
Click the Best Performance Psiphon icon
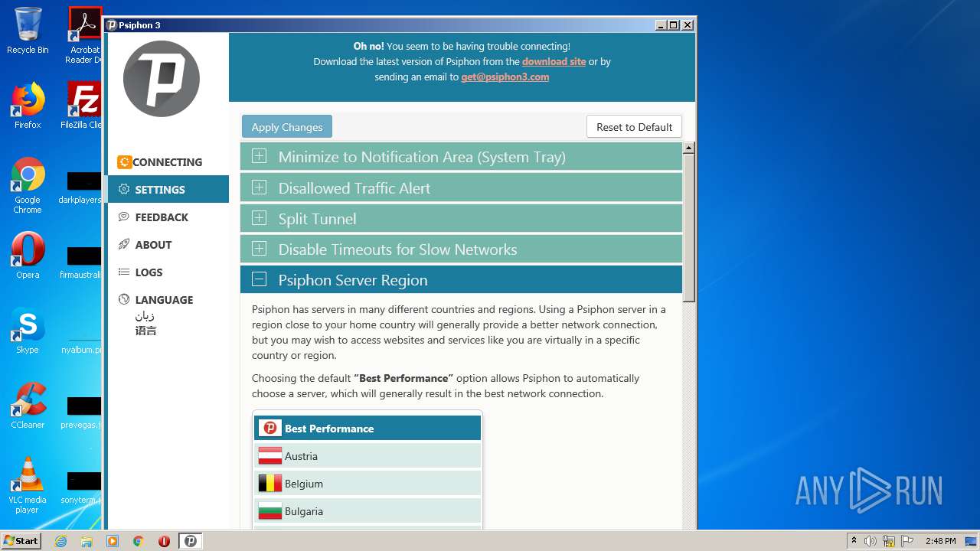tap(269, 429)
